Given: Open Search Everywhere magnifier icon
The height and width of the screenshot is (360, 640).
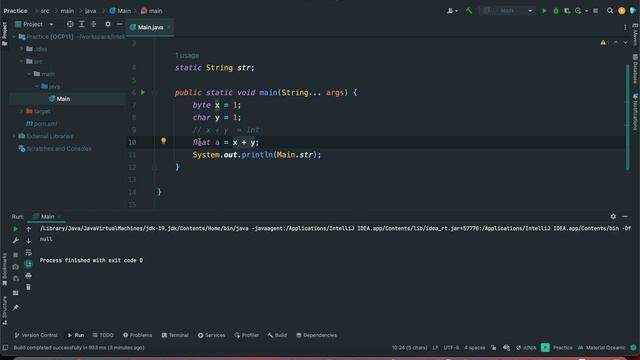Looking at the screenshot, I should [x=610, y=11].
